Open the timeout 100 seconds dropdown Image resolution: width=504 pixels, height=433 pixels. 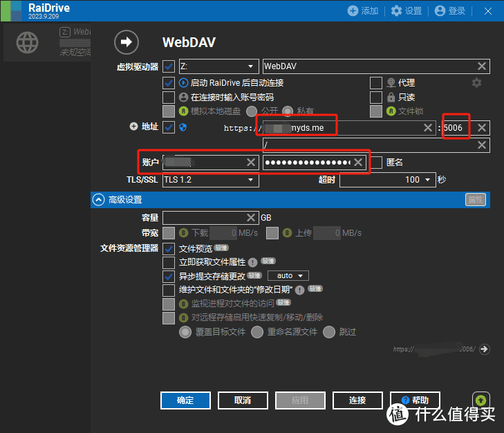tap(388, 180)
